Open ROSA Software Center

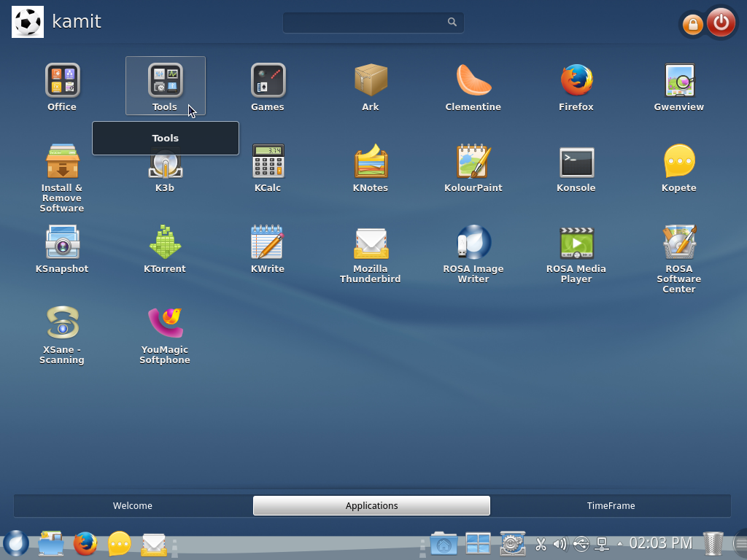679,259
